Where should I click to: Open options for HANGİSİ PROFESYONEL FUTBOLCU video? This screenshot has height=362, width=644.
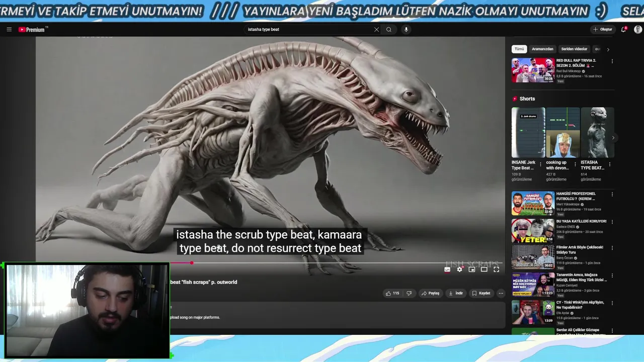tap(612, 194)
